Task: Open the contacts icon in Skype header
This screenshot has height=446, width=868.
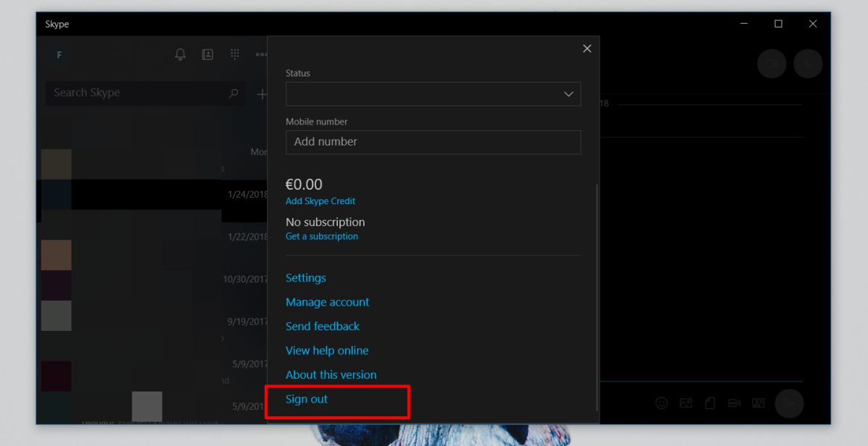Action: (x=208, y=54)
